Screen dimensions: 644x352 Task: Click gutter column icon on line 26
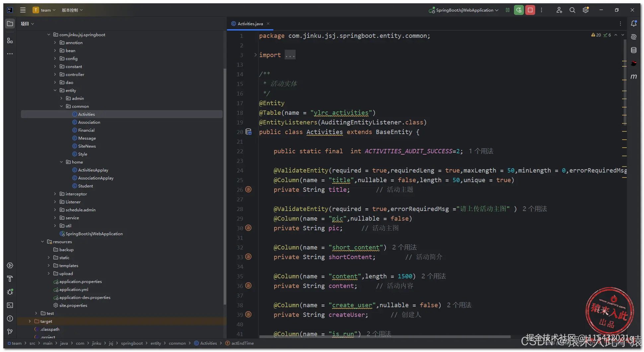coord(248,189)
